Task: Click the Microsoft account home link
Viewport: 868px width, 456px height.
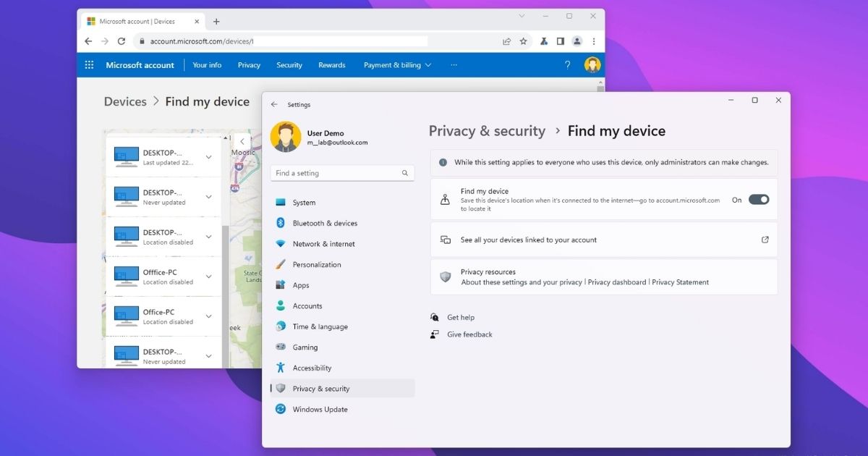Action: 140,65
